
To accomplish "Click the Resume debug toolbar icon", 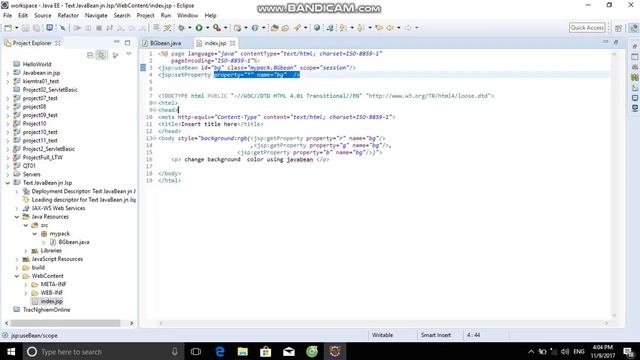I will coord(77,28).
